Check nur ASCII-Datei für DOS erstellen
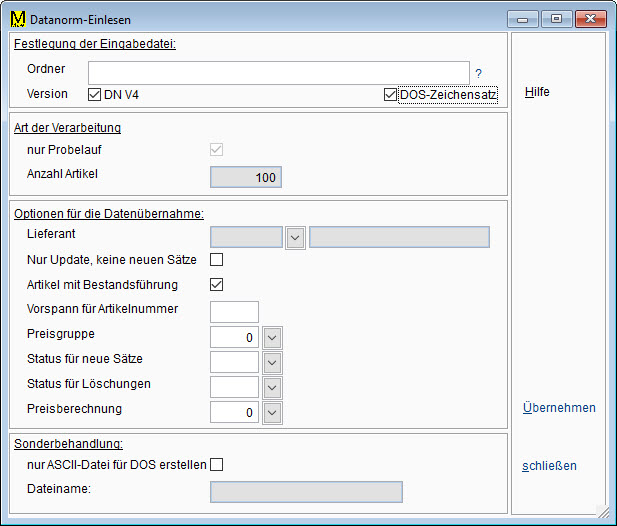This screenshot has height=526, width=617. [x=216, y=464]
